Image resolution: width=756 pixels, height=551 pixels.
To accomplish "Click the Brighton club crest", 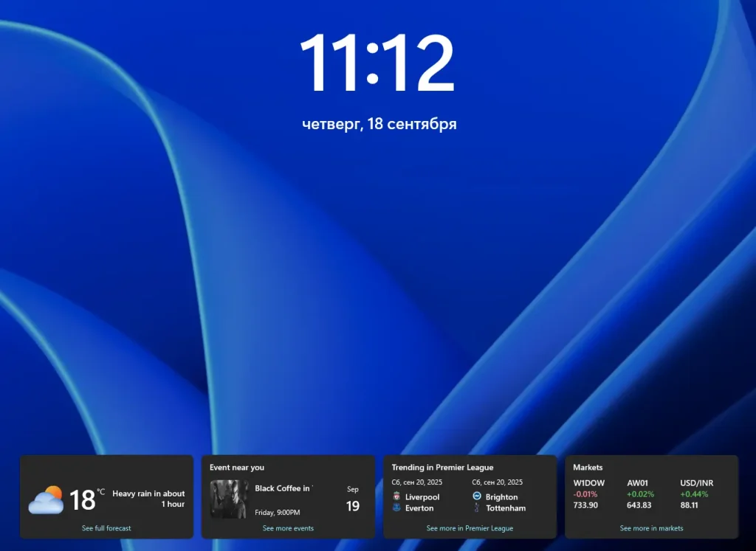I will pos(477,497).
